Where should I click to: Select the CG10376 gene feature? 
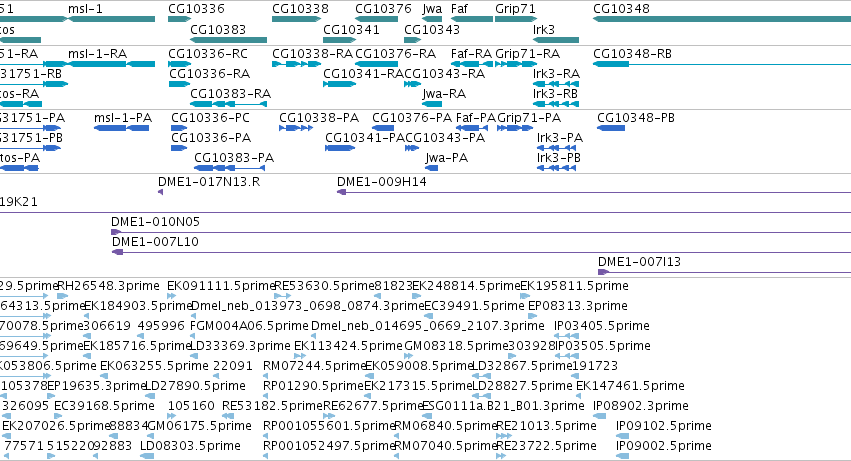pos(376,19)
